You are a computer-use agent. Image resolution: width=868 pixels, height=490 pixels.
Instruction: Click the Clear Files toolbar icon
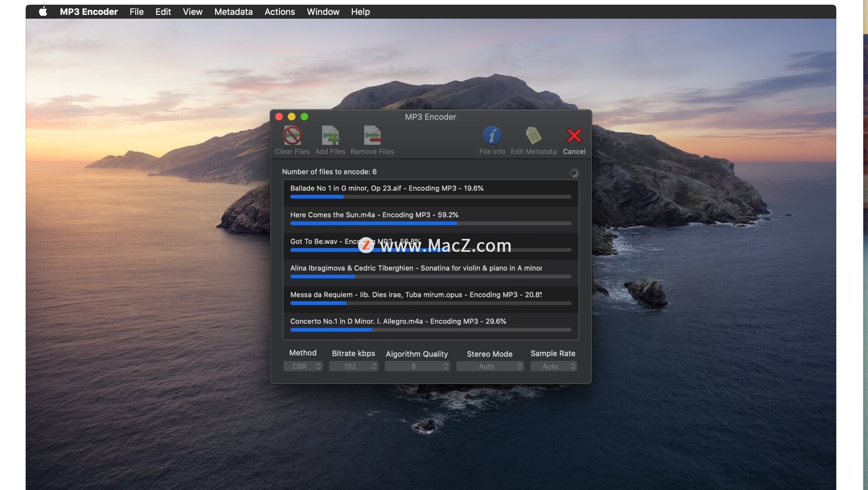pos(292,135)
